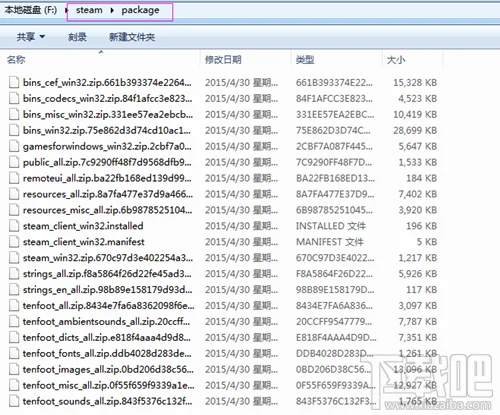Click the file icon of strings_all.zip
The image size is (500, 415).
click(14, 274)
